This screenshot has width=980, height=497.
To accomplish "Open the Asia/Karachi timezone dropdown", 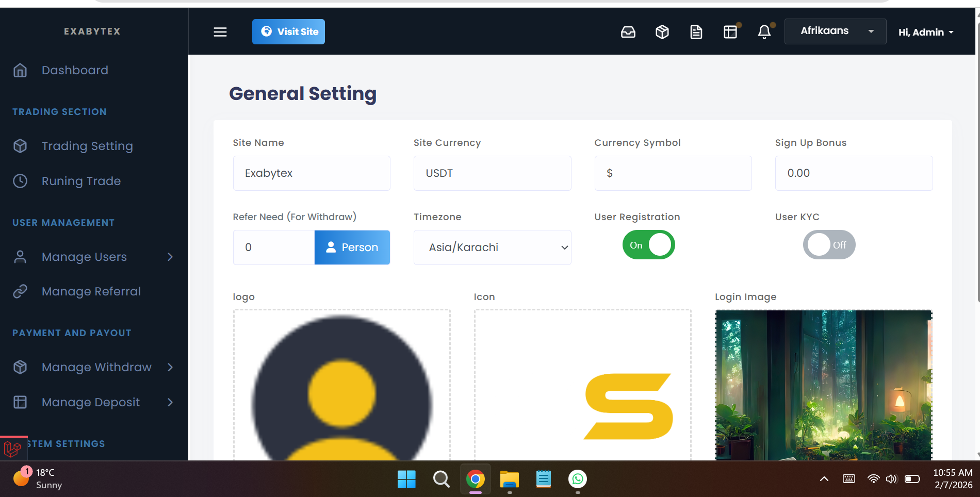I will 492,247.
